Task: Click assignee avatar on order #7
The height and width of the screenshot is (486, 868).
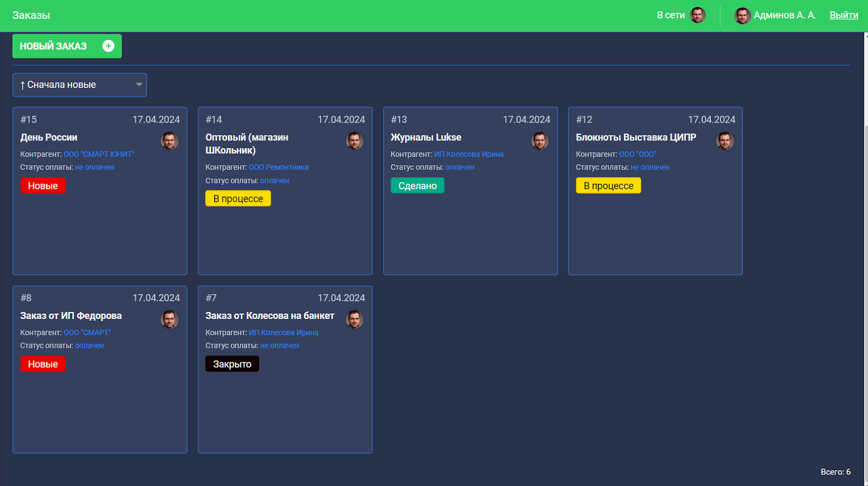Action: pos(355,319)
